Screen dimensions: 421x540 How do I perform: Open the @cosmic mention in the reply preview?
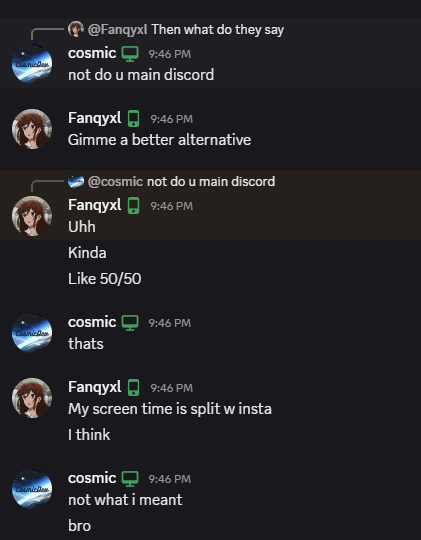coord(115,181)
